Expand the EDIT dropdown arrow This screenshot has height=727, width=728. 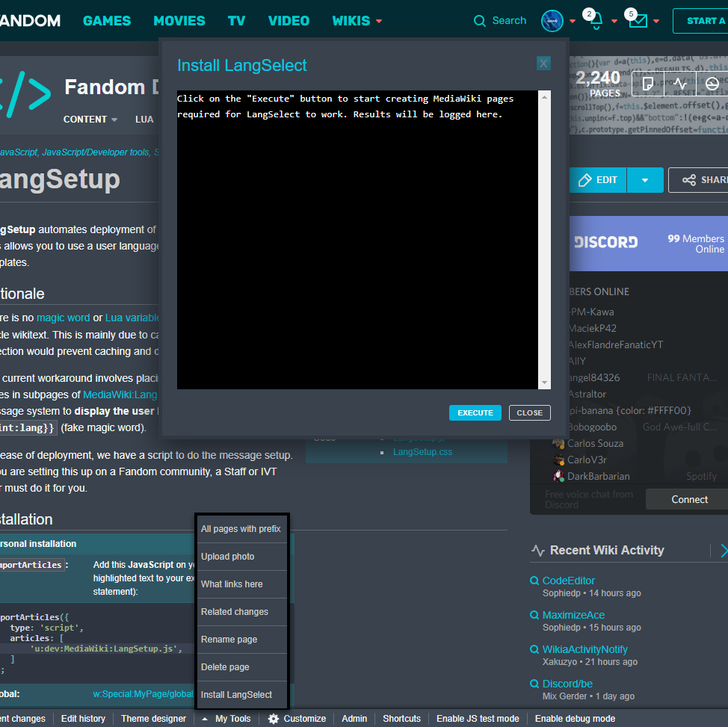coord(645,180)
